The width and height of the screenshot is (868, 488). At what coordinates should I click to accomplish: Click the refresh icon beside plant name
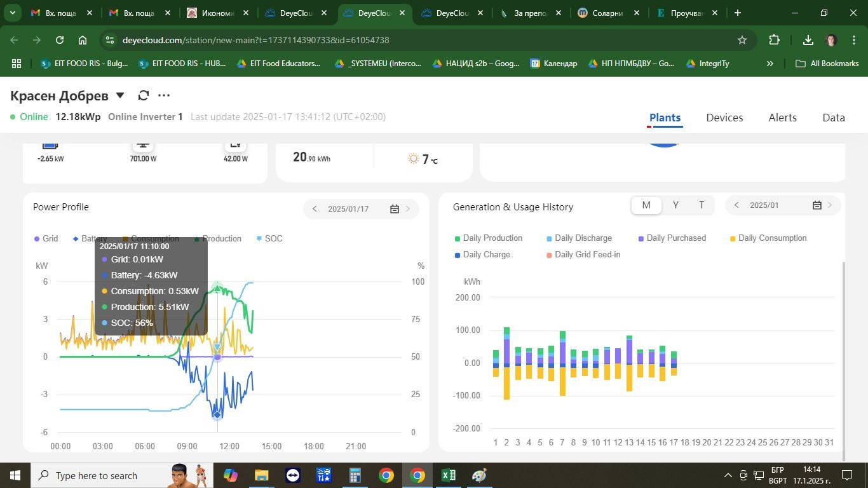(144, 95)
